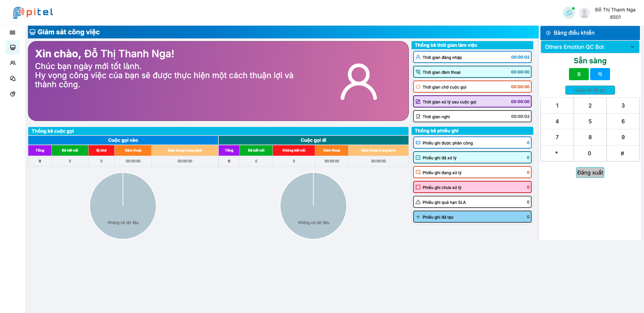The width and height of the screenshot is (644, 313).
Task: Click the Đăng xuất button
Action: pos(590,173)
